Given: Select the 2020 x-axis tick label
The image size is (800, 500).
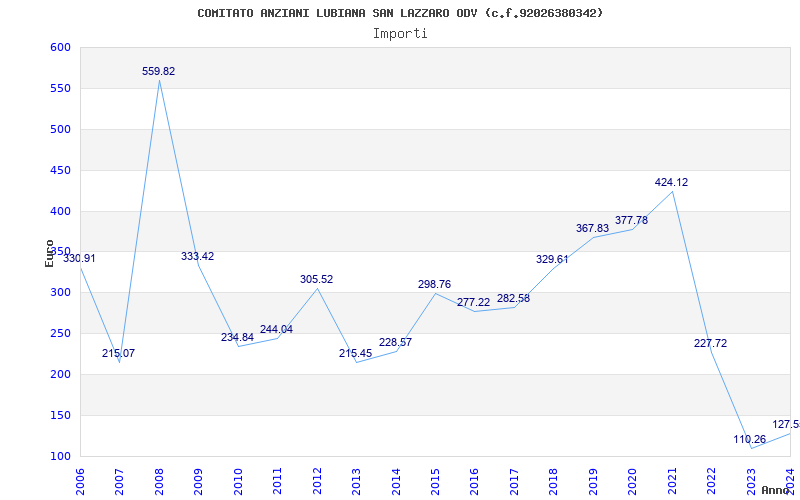Looking at the screenshot, I should [633, 482].
